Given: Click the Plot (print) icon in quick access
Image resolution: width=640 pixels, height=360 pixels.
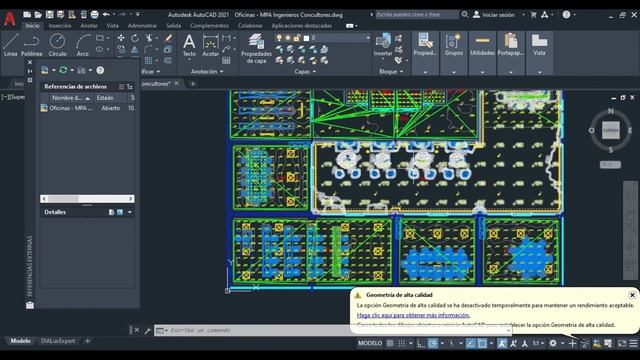Looking at the screenshot, I should coord(94,15).
